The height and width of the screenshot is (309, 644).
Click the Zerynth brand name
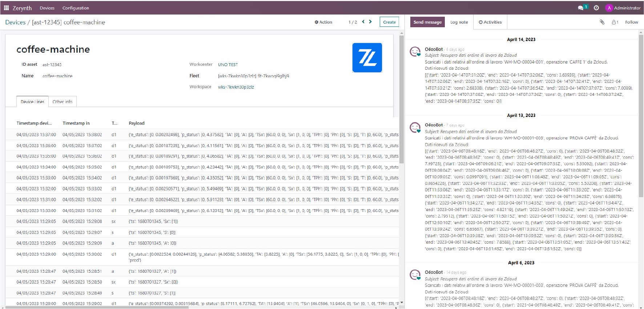[x=22, y=8]
